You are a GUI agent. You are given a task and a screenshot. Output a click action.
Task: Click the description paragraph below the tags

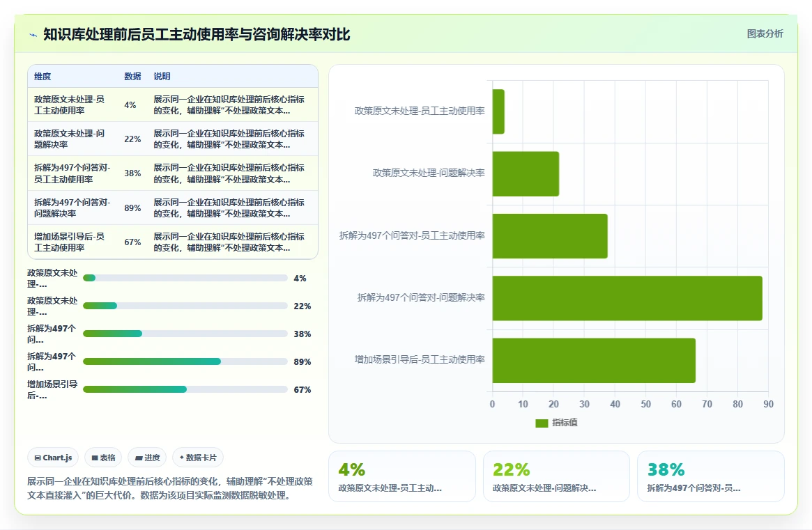(x=170, y=488)
